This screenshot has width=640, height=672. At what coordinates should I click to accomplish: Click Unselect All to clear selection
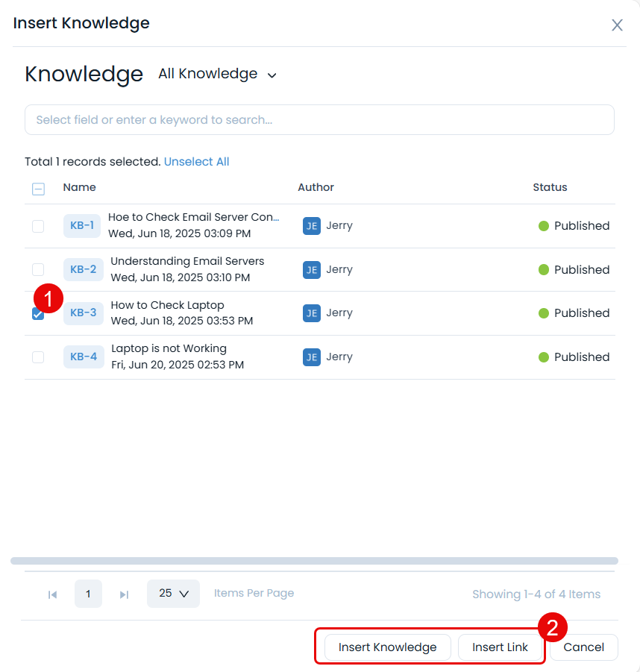point(196,161)
